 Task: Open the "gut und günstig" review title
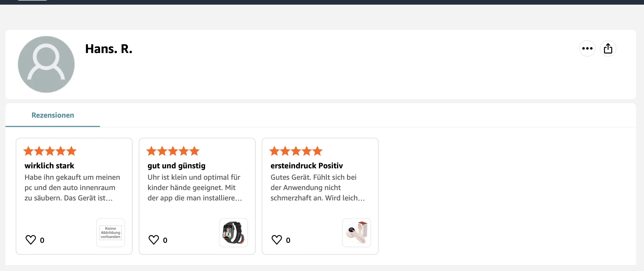(x=177, y=165)
